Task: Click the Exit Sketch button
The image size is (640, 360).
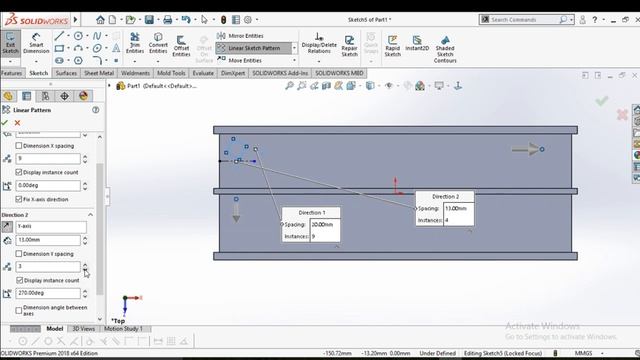Action: point(10,43)
